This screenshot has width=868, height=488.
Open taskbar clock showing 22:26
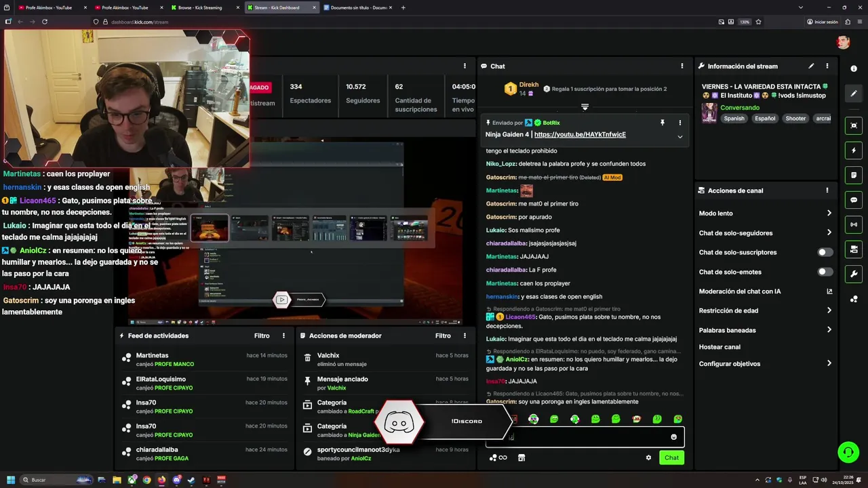click(x=842, y=480)
